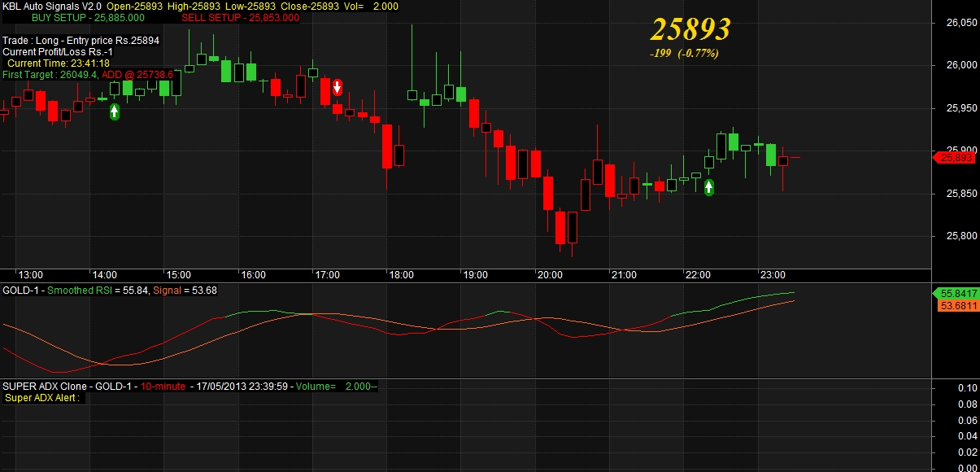Click the SUPER ADX Clone - GOLD-1 title
This screenshot has height=472, width=980.
point(68,387)
